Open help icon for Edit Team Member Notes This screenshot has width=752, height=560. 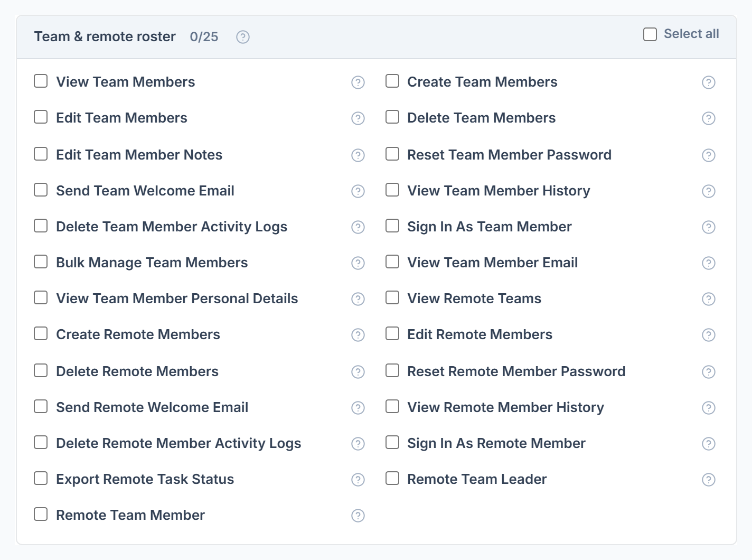click(x=358, y=155)
